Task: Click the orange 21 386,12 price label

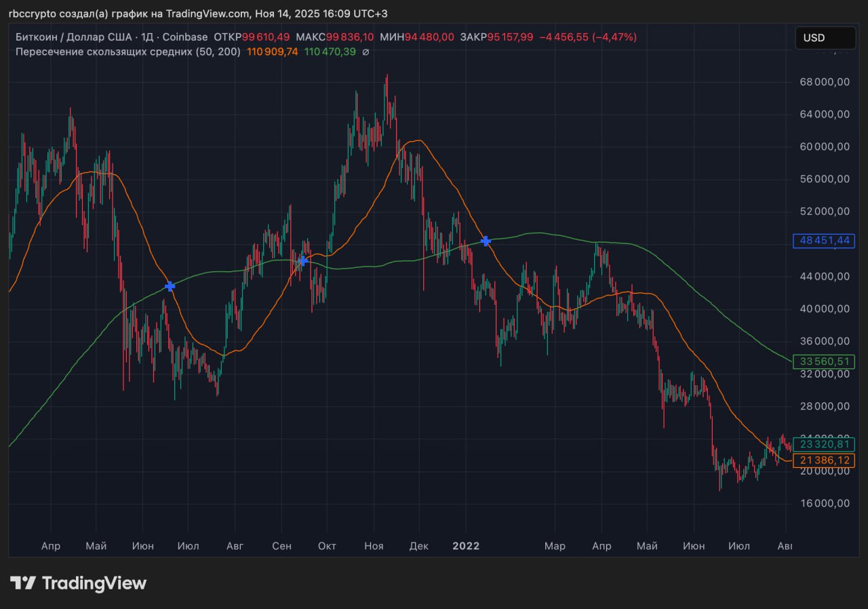Action: 824,460
